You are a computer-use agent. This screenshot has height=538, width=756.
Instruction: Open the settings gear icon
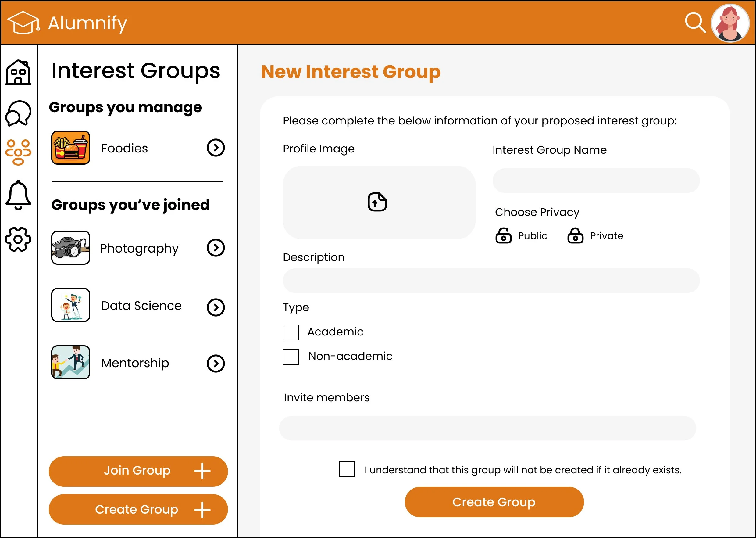(18, 239)
